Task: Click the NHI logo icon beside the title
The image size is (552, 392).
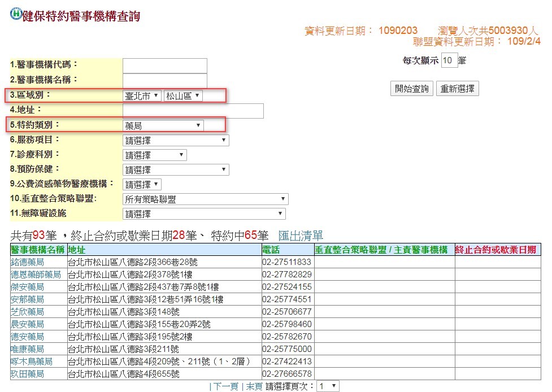Action: (x=16, y=14)
